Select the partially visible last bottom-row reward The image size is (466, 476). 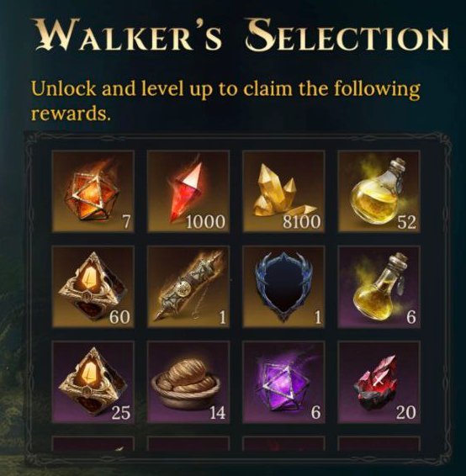click(x=379, y=443)
